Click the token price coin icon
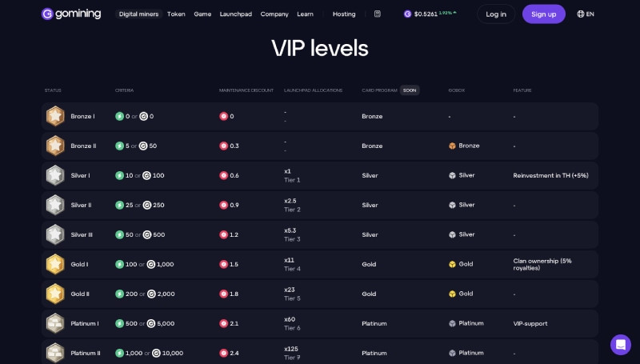Image resolution: width=640 pixels, height=364 pixels. 407,14
